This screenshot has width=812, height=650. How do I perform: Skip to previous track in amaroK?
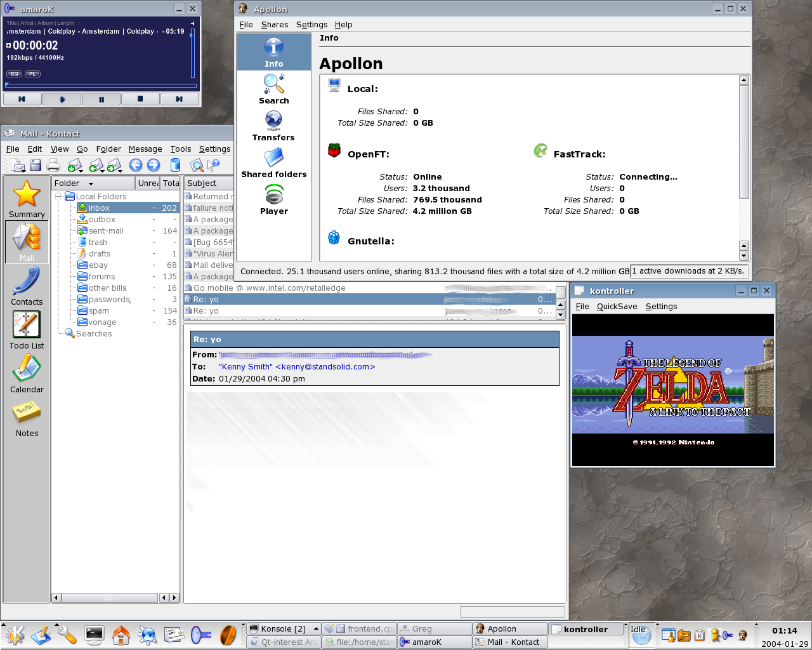tap(22, 99)
